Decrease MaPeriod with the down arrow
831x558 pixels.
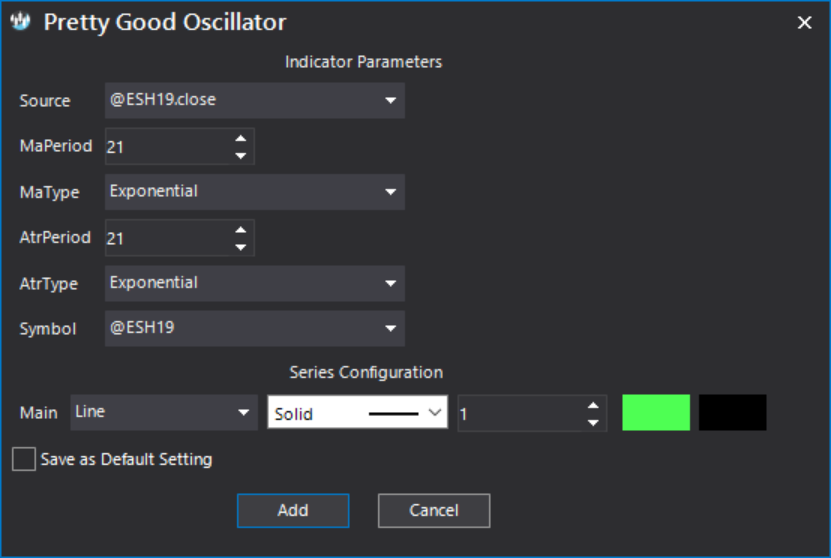(x=241, y=155)
